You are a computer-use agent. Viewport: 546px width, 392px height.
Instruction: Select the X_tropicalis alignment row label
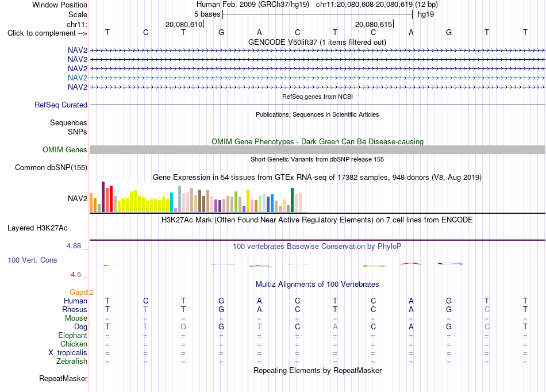(68, 353)
